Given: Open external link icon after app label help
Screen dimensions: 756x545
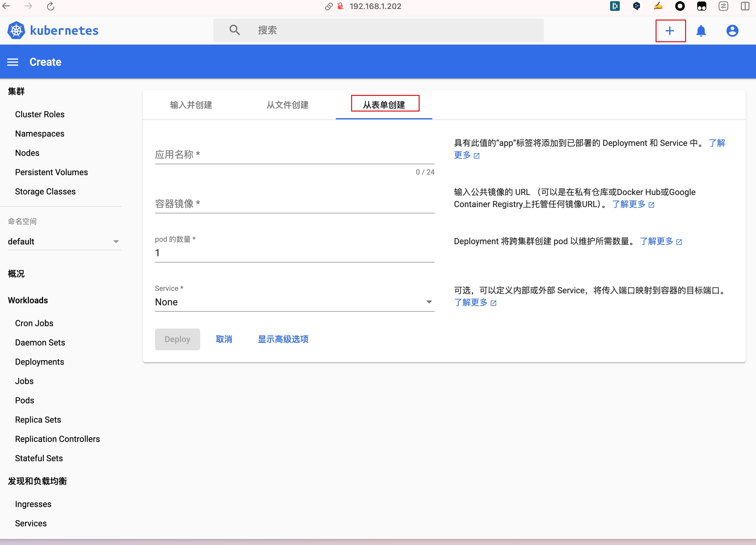Looking at the screenshot, I should click(477, 156).
